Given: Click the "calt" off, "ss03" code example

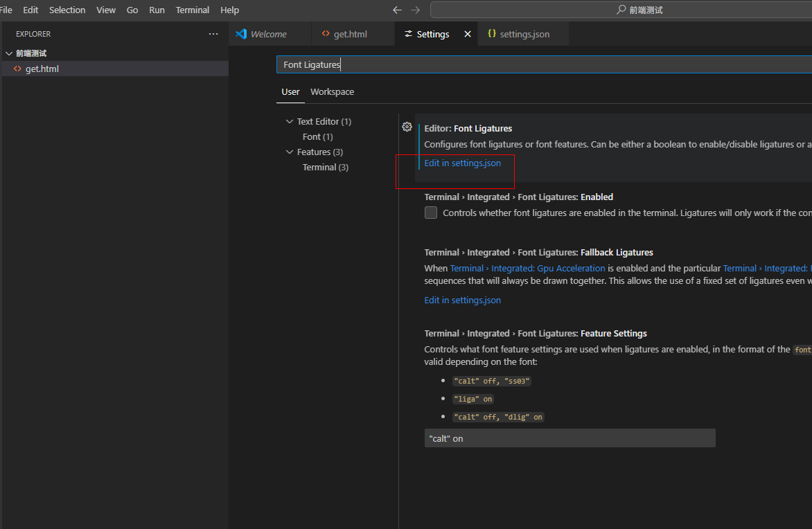Looking at the screenshot, I should (491, 381).
